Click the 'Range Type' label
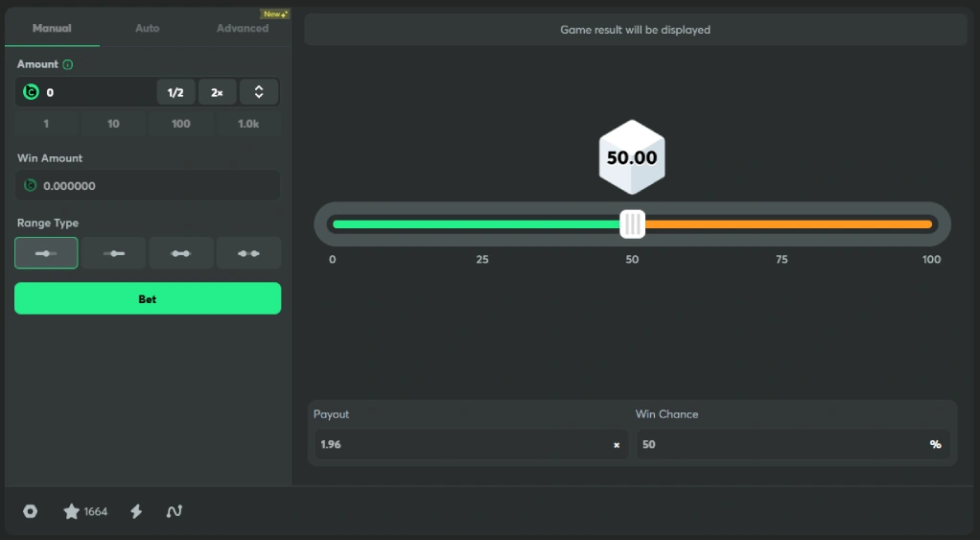 click(x=48, y=223)
